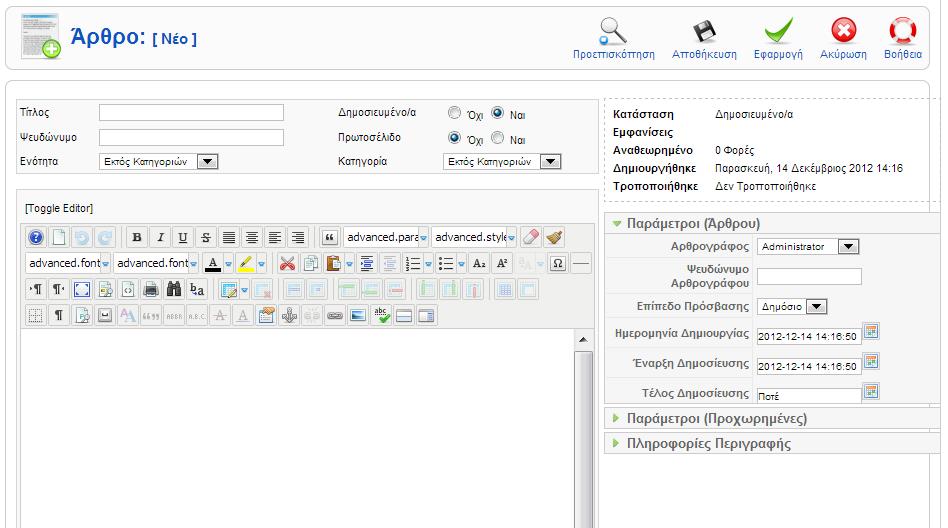Open the HTML source code icon

point(128,289)
